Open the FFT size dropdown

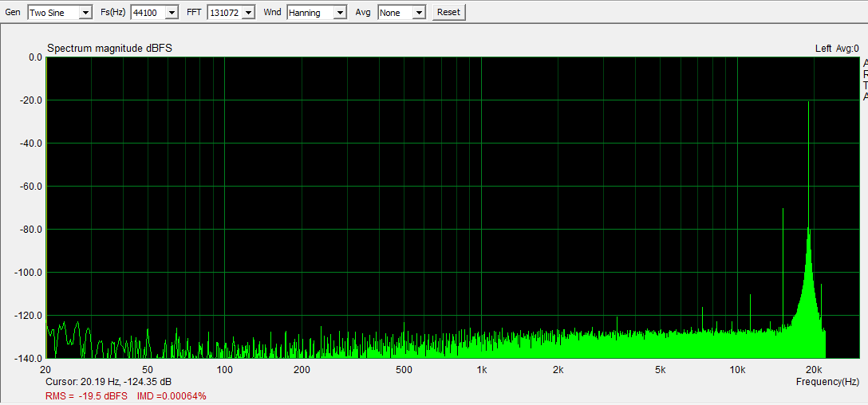coord(231,12)
